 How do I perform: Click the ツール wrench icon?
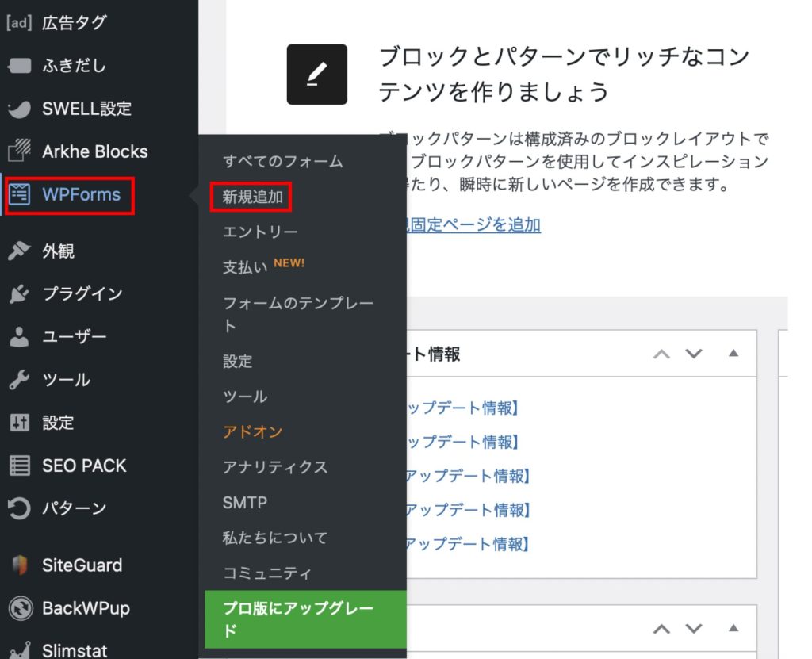19,380
